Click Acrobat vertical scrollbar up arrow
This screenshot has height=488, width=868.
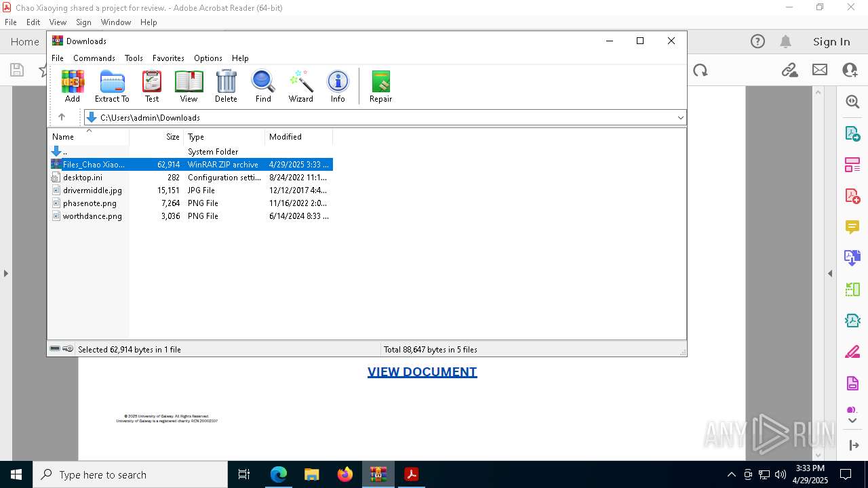coord(818,92)
